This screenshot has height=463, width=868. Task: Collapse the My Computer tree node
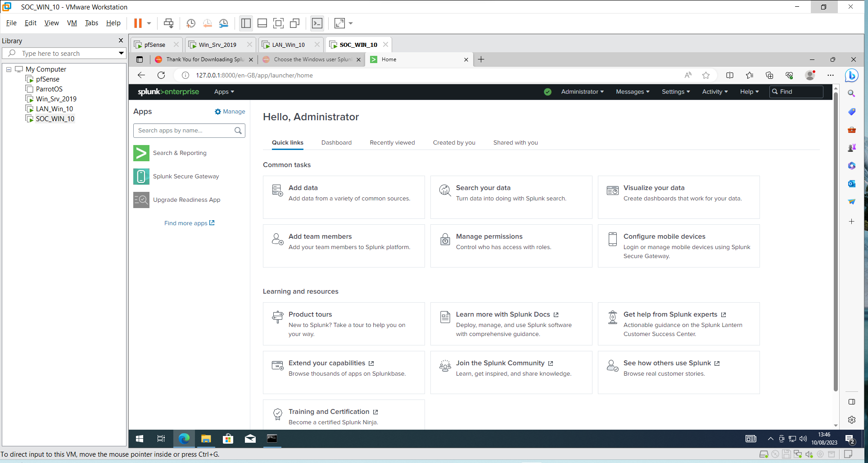coord(9,69)
